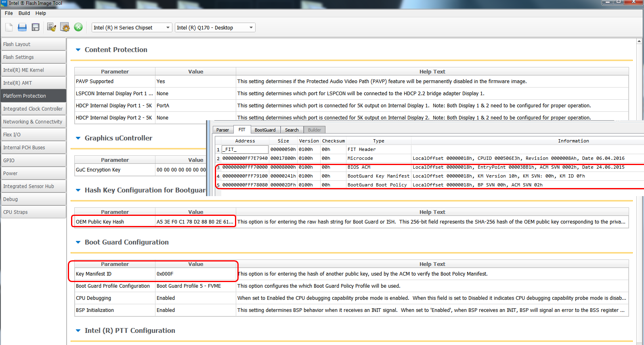Viewport: 644px width, 345px height.
Task: Select Platform Protection in sidebar
Action: click(x=34, y=96)
